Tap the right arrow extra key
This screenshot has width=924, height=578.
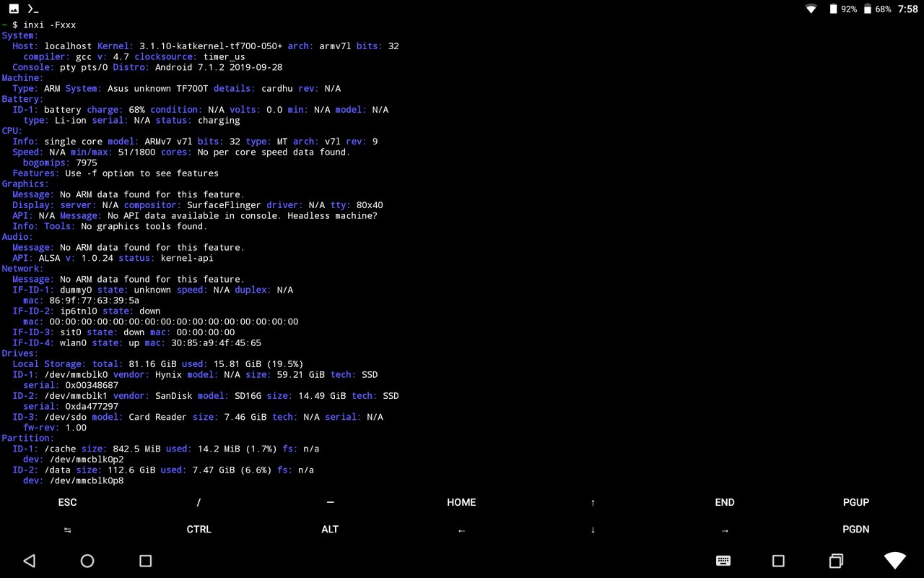click(x=725, y=530)
